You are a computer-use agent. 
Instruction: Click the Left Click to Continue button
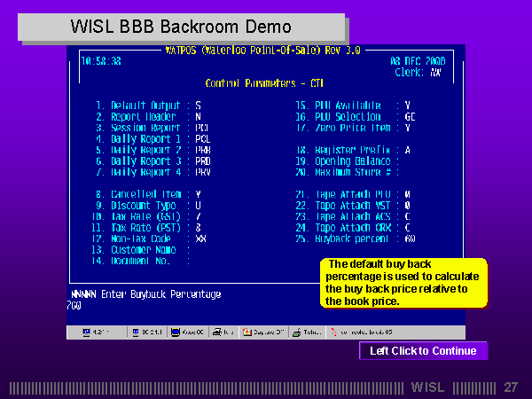click(x=423, y=351)
